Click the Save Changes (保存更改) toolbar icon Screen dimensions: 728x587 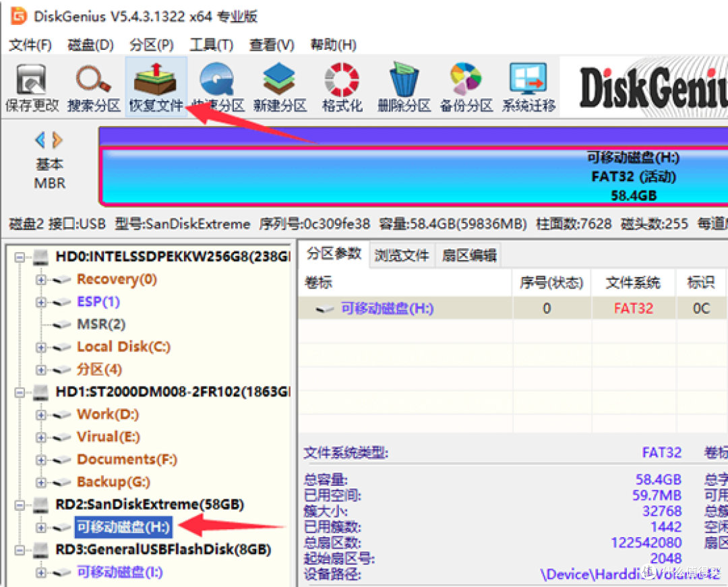pyautogui.click(x=32, y=87)
